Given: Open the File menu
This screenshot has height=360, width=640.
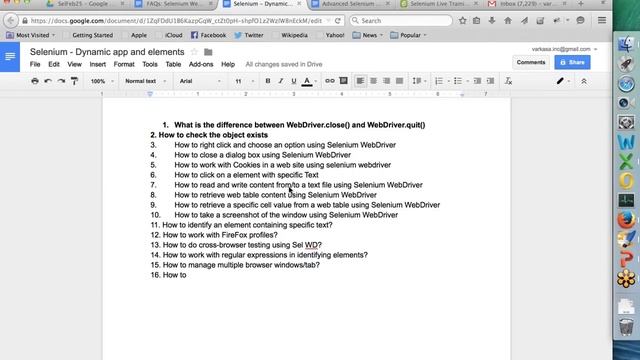Looking at the screenshot, I should [35, 64].
